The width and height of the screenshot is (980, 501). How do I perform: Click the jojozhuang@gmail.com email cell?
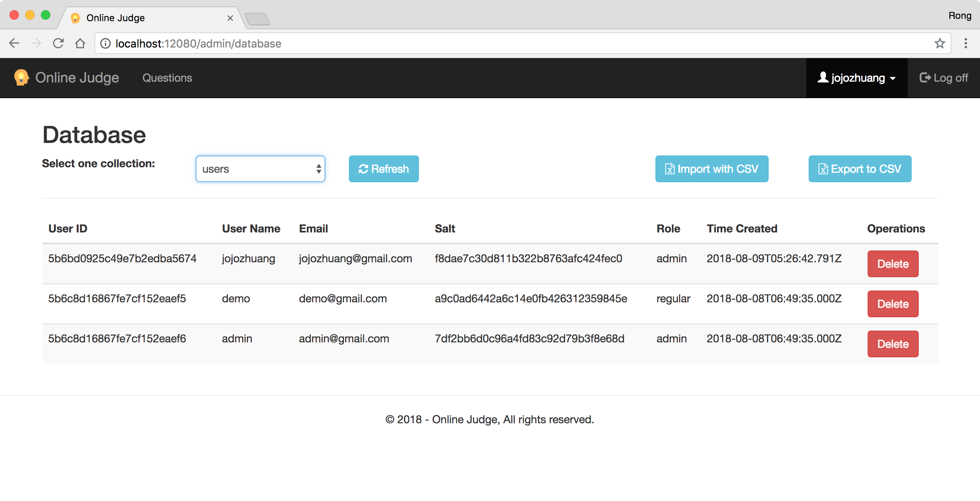[356, 258]
